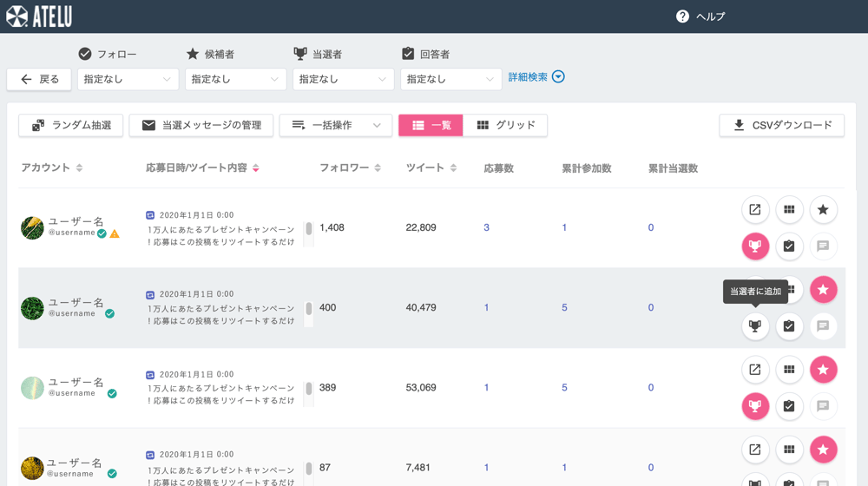
Task: Open message icon in the 389 followers row
Action: click(x=823, y=406)
